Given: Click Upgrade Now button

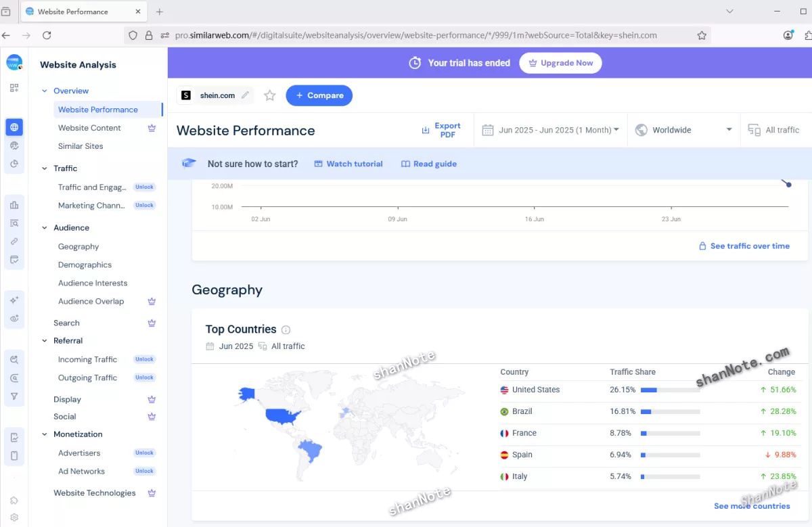Looking at the screenshot, I should [560, 63].
